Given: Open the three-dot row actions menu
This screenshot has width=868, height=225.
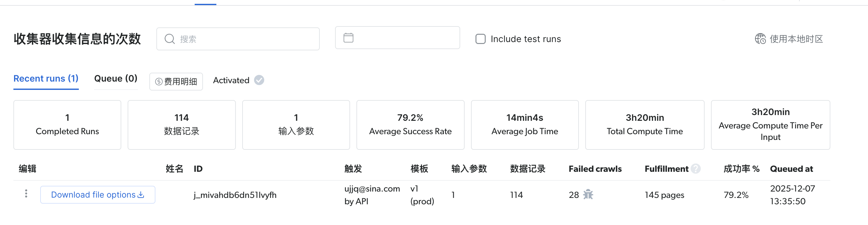Looking at the screenshot, I should (x=26, y=194).
